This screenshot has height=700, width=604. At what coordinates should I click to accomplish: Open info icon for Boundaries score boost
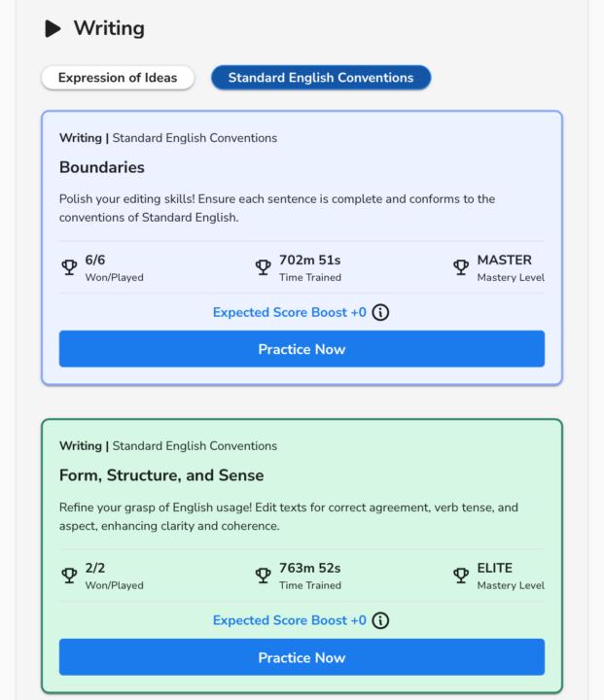[x=382, y=313]
